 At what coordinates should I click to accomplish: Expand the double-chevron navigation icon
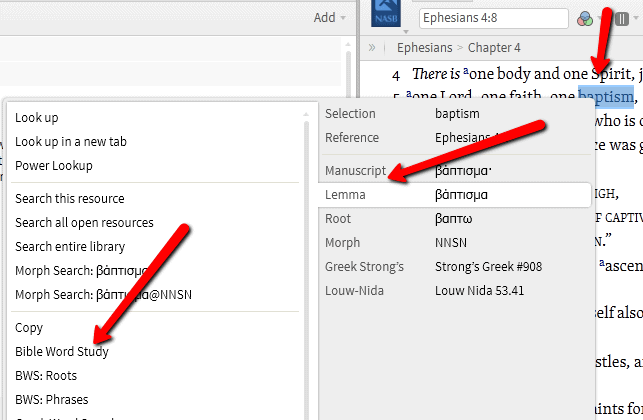point(372,47)
